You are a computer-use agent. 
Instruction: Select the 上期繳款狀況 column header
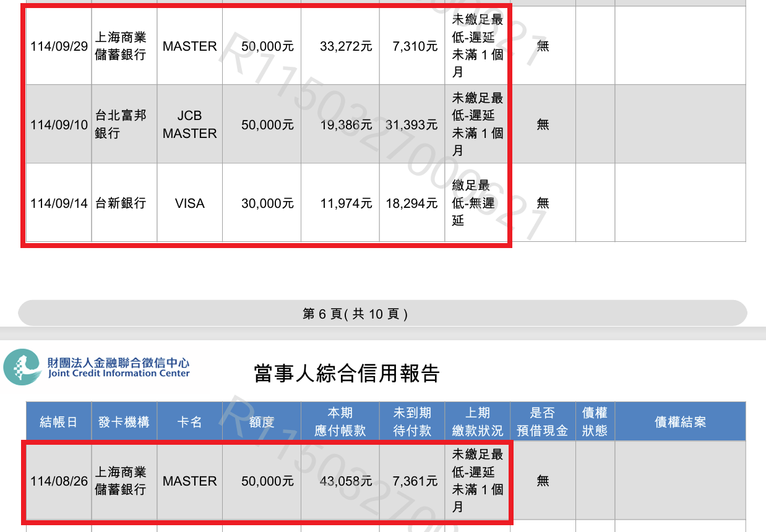478,422
